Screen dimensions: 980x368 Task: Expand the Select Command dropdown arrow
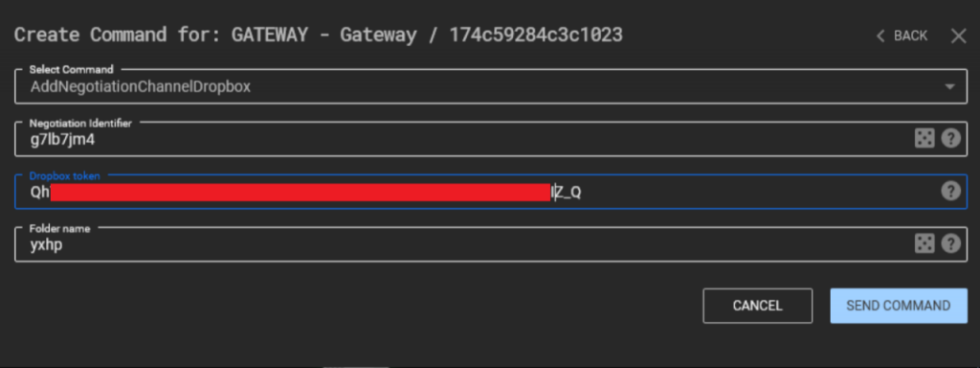pos(950,86)
